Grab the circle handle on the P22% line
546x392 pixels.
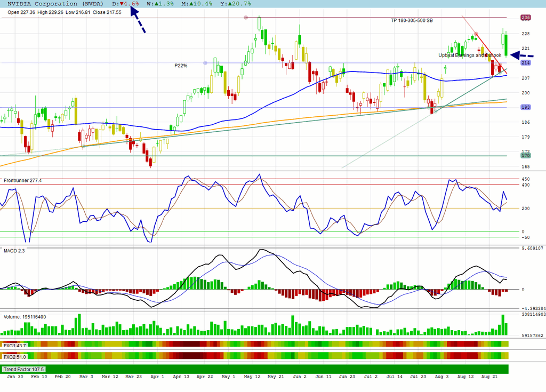click(205, 63)
